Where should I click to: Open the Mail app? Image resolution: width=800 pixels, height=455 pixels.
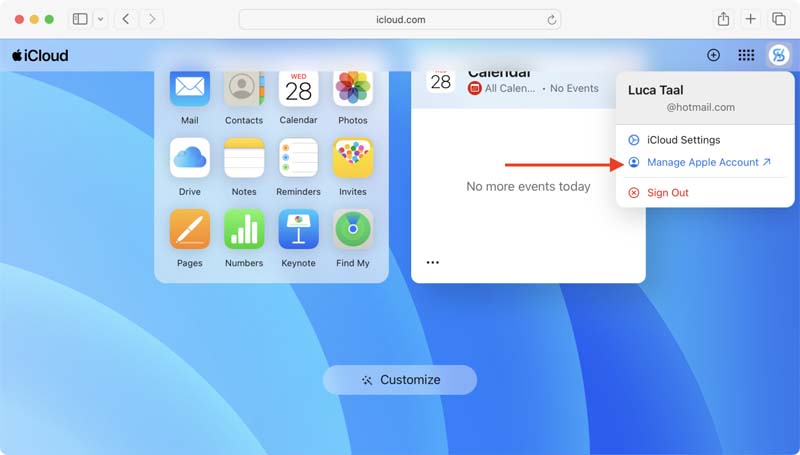[x=189, y=88]
